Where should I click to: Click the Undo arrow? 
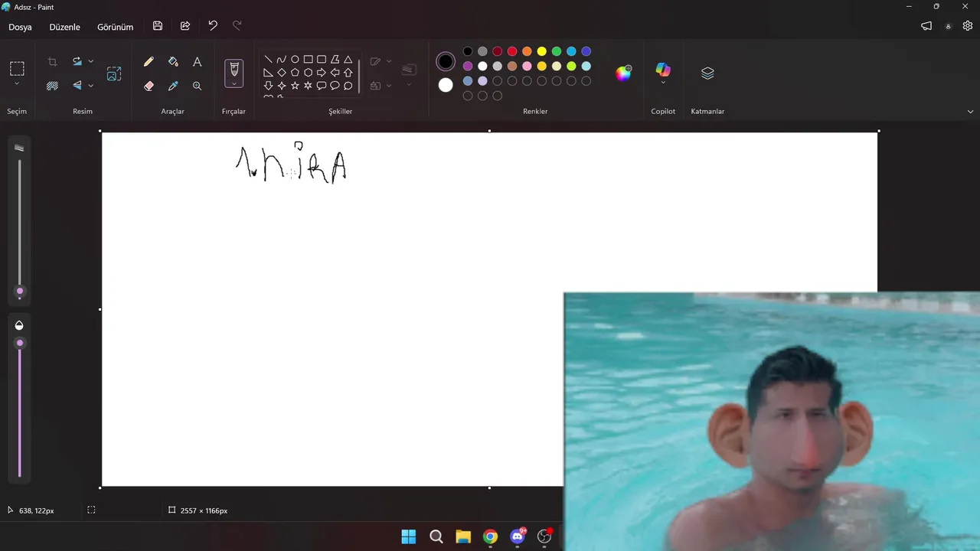(x=213, y=26)
